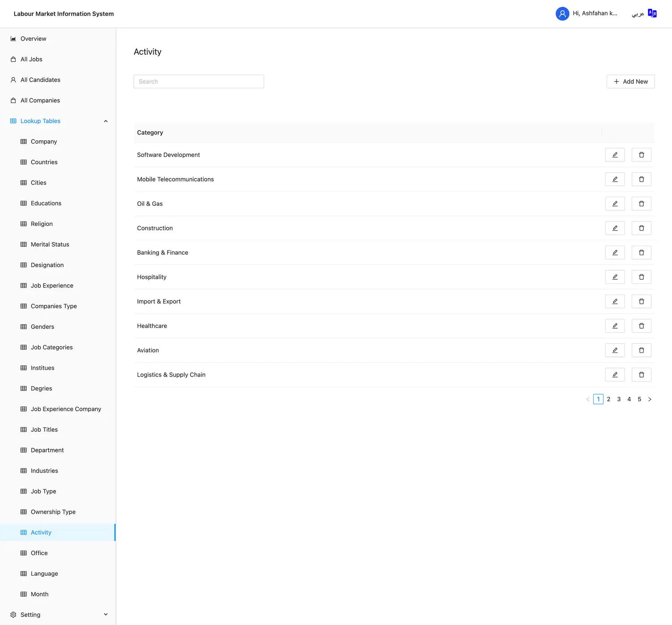Open the Job Categories lookup table
The width and height of the screenshot is (672, 625).
tap(52, 347)
